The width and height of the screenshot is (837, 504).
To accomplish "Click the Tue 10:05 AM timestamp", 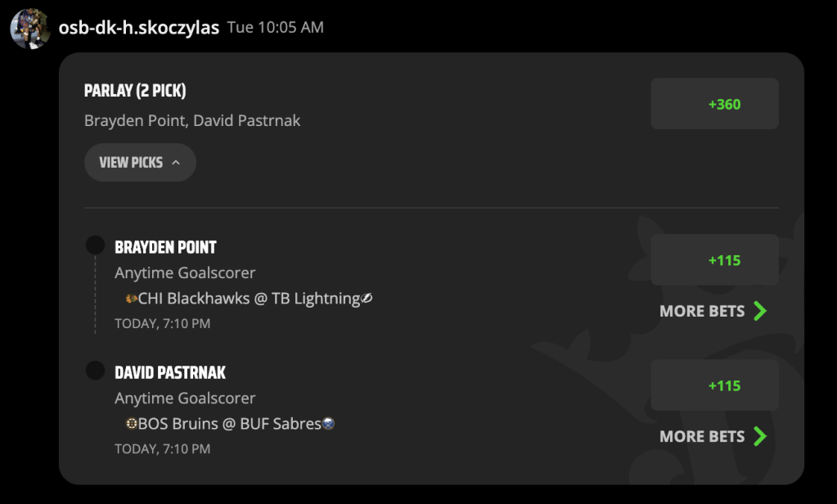I will coord(276,27).
